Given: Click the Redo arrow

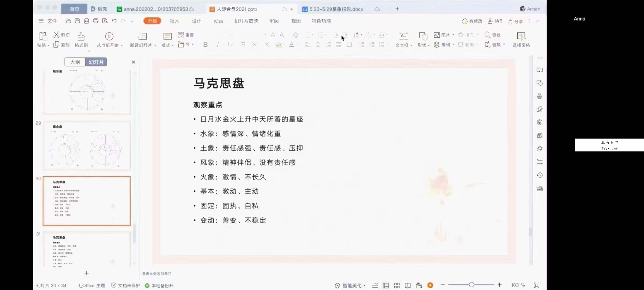Looking at the screenshot, I should (x=123, y=21).
